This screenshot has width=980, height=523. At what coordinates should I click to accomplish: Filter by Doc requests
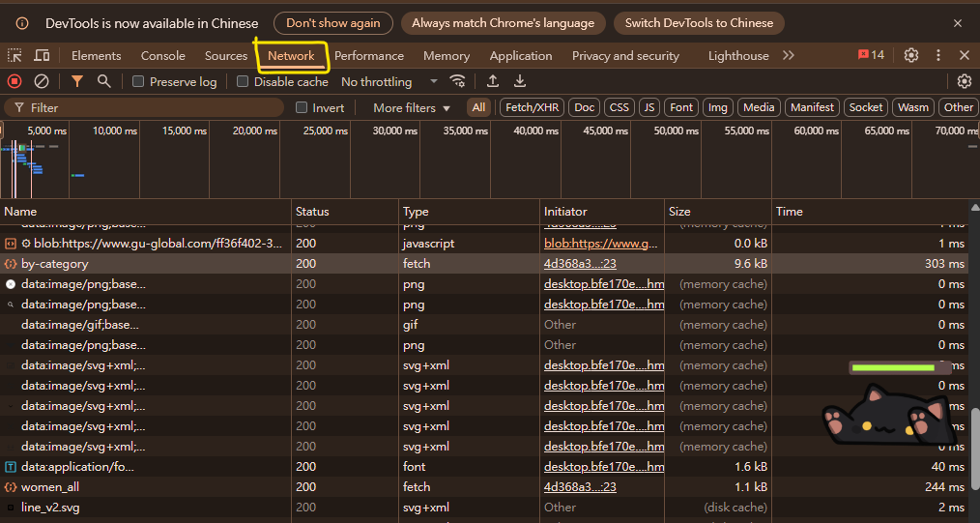(x=585, y=107)
